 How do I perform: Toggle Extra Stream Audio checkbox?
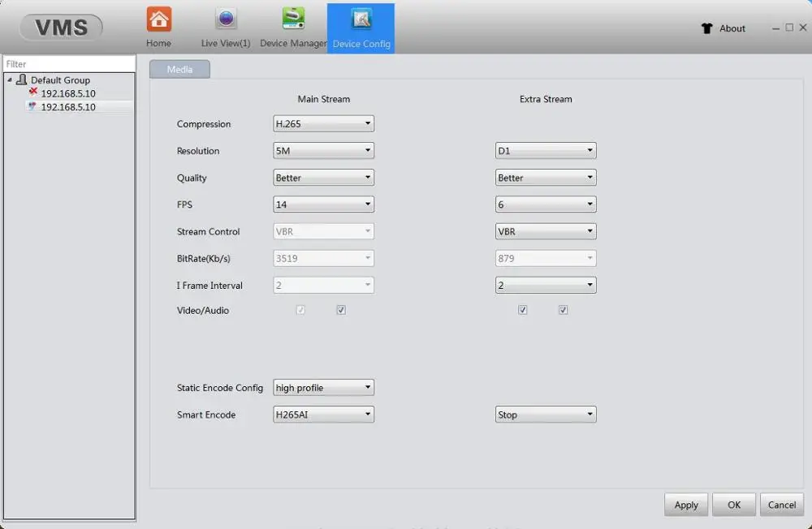[x=563, y=310]
